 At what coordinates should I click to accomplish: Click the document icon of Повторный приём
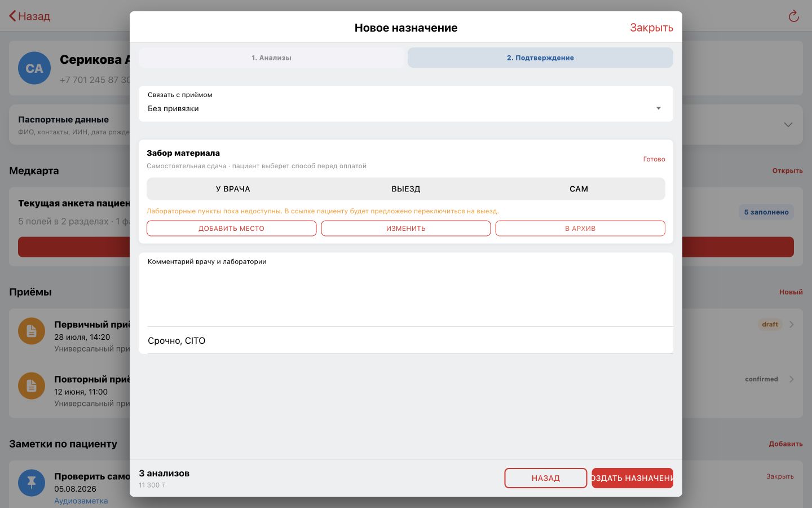(32, 386)
